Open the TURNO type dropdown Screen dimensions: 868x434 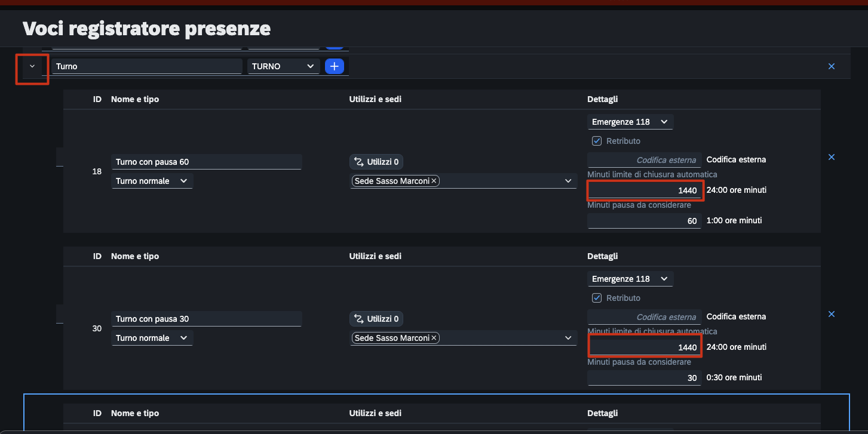pos(284,66)
